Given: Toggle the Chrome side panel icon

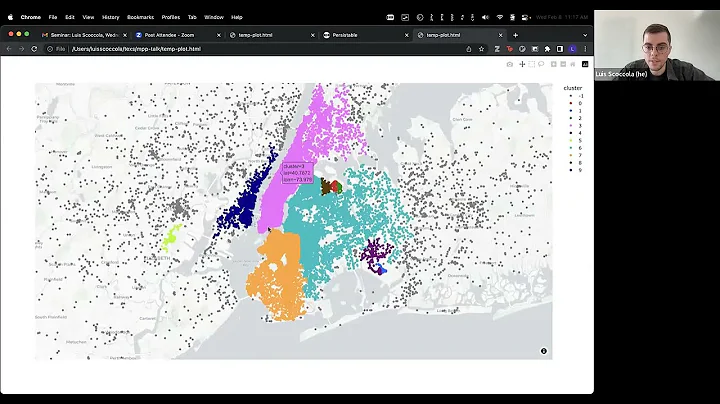Looking at the screenshot, I should pos(560,49).
